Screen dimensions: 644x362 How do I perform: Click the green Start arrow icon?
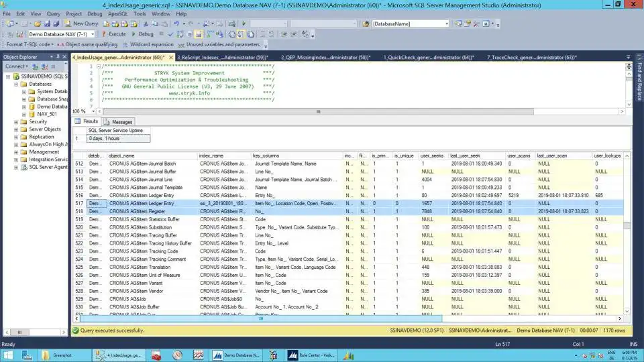point(244,24)
